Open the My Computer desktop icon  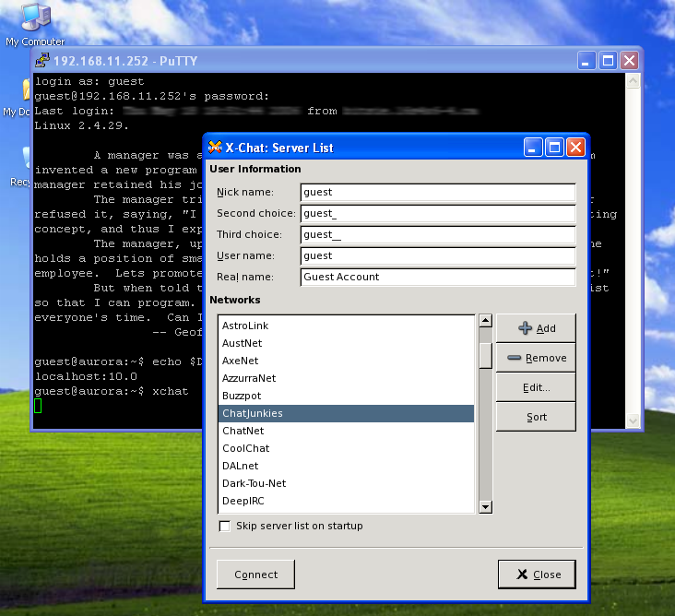click(34, 18)
